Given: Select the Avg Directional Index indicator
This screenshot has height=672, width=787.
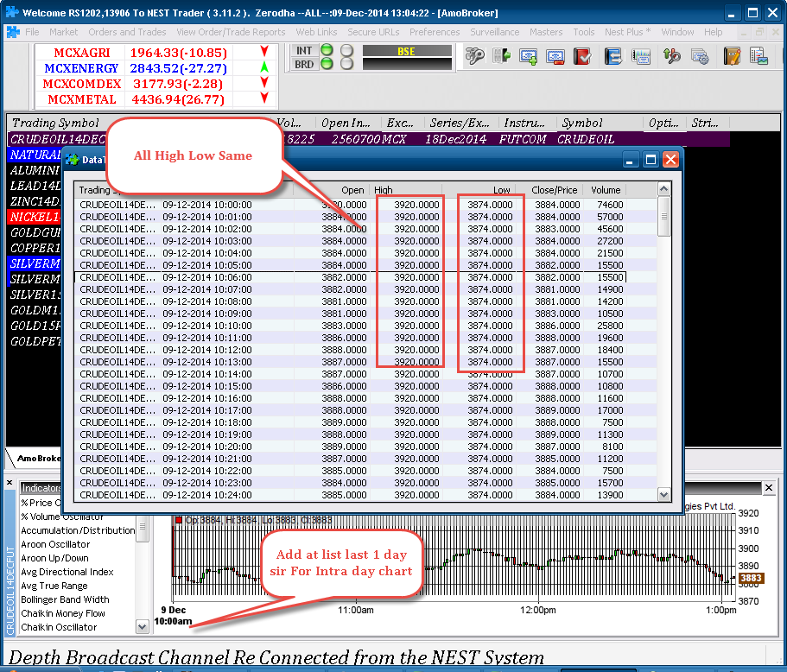Looking at the screenshot, I should pos(67,572).
